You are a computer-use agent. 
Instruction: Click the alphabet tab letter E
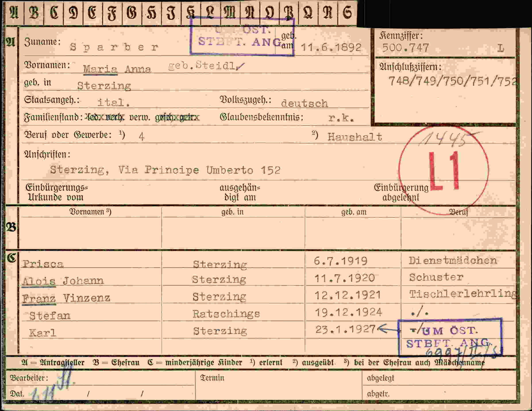[x=93, y=12]
